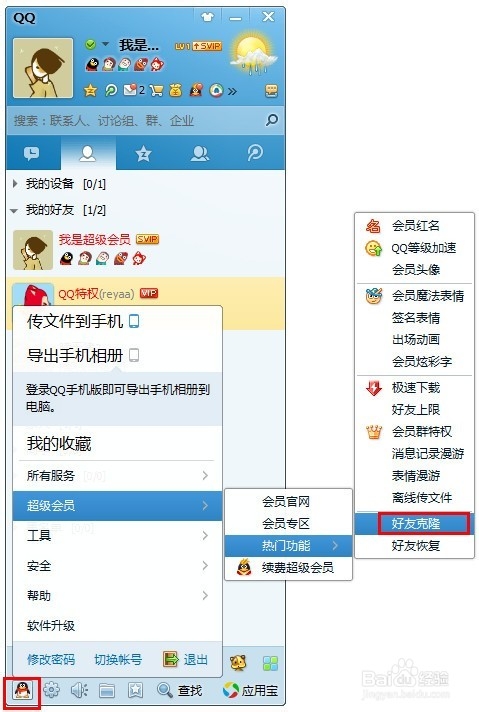The height and width of the screenshot is (712, 479).
Task: Switch to the contacts tab
Action: 88,153
